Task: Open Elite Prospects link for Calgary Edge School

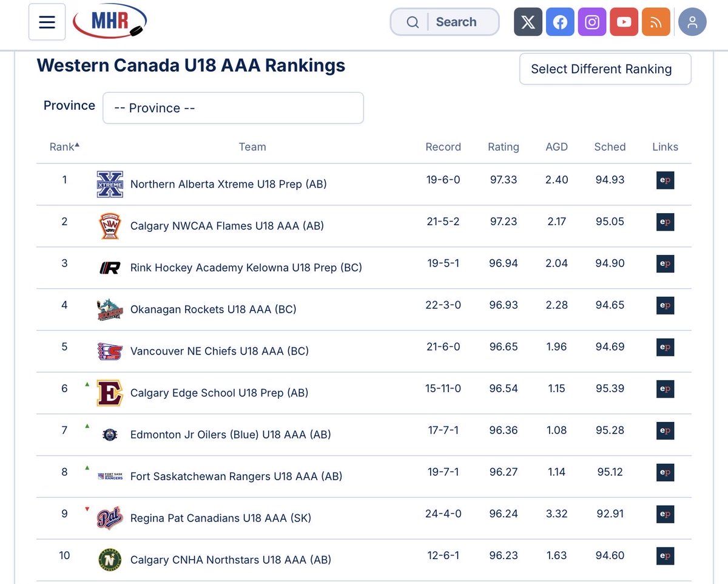Action: pos(665,389)
